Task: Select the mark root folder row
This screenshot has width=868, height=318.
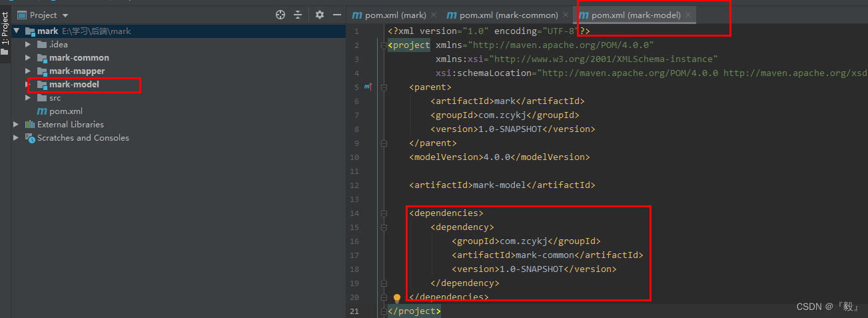Action: tap(179, 31)
